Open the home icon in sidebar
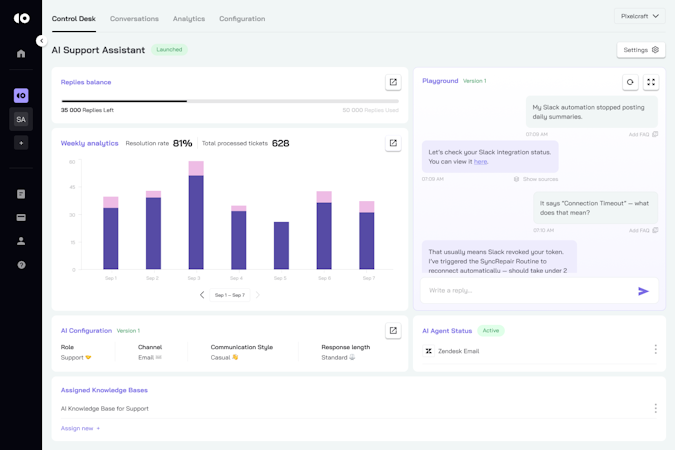 click(21, 54)
